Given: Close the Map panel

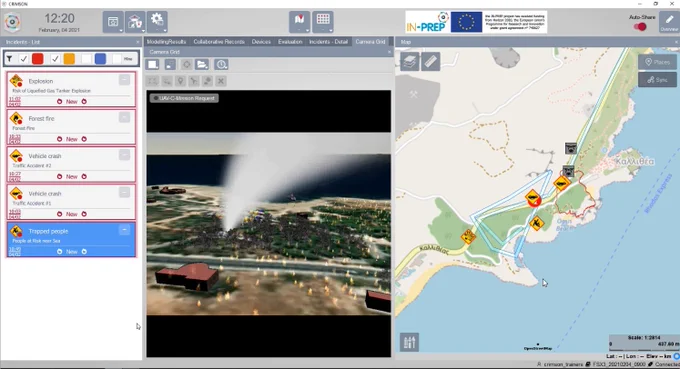Looking at the screenshot, I should tap(677, 42).
